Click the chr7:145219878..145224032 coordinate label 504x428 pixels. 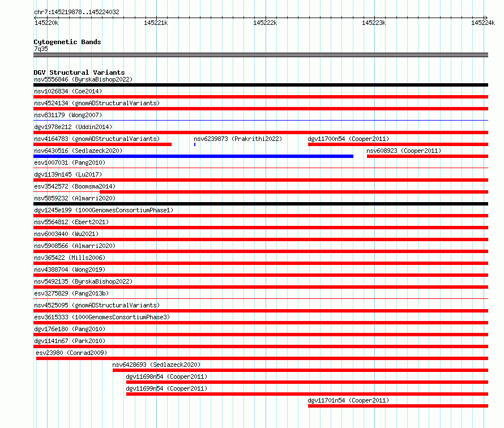pos(76,12)
